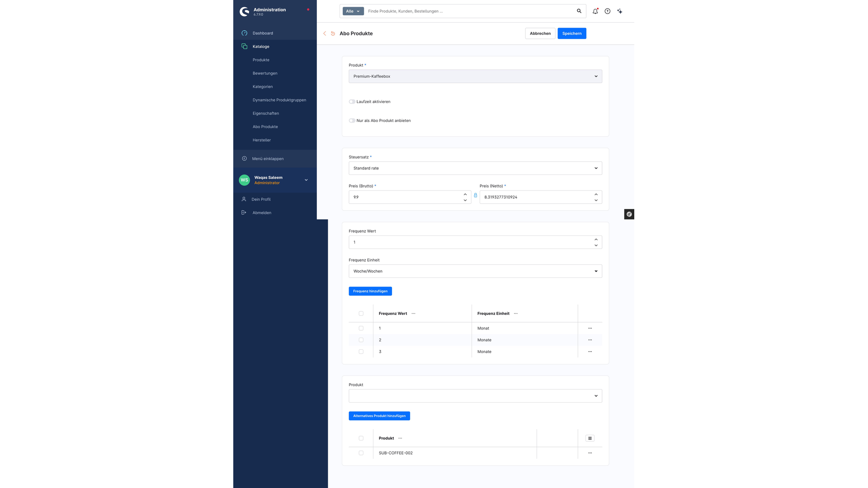Open row actions for 2 Monate
Viewport: 868px width, 488px height.
[590, 340]
